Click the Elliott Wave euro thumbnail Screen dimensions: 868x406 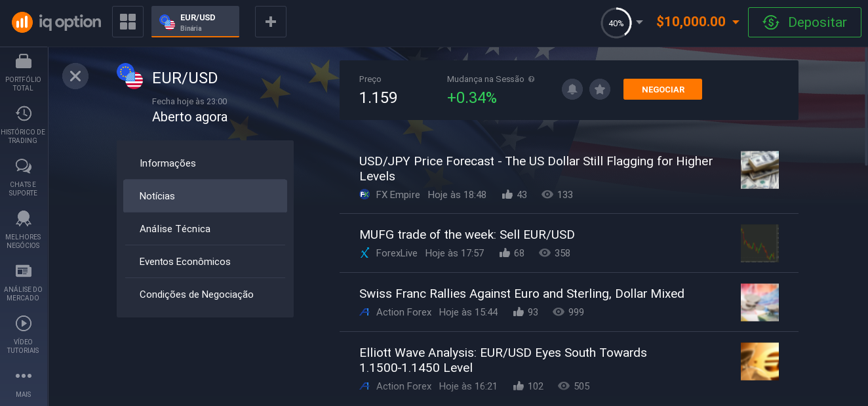point(760,361)
